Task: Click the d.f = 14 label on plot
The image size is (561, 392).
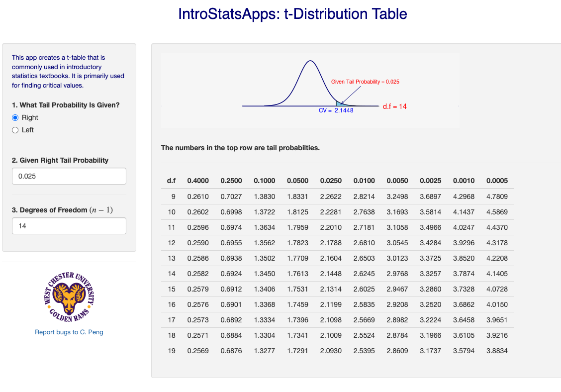Action: pyautogui.click(x=394, y=106)
